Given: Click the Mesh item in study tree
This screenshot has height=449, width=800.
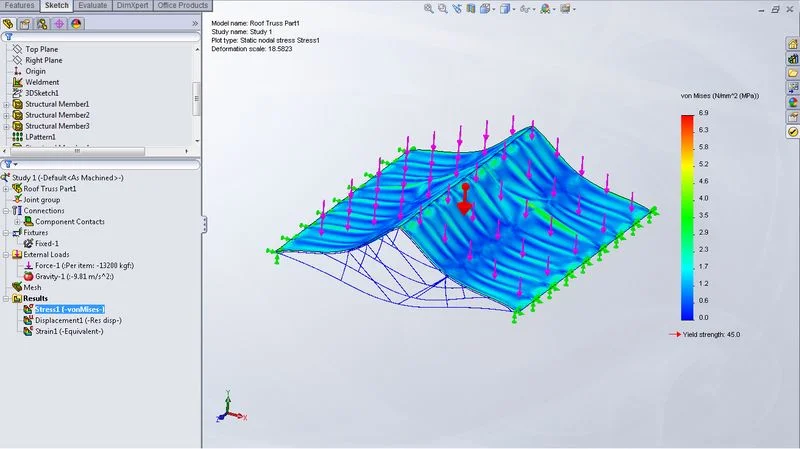Looking at the screenshot, I should (32, 287).
